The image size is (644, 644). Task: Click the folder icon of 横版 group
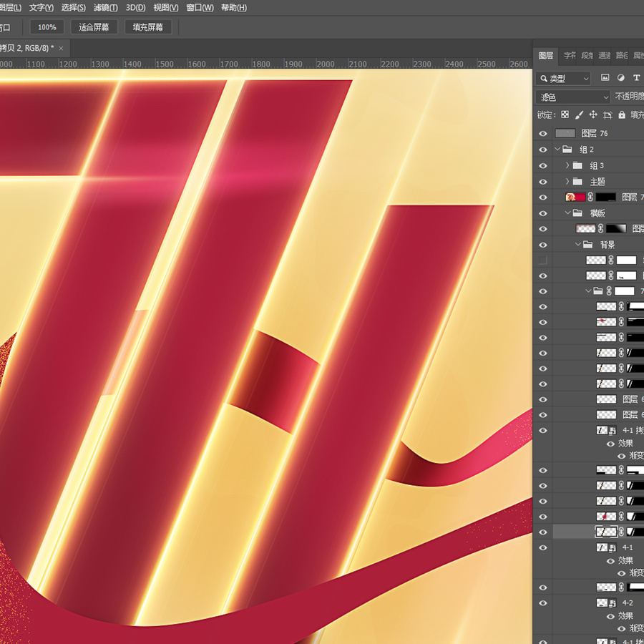[x=577, y=213]
